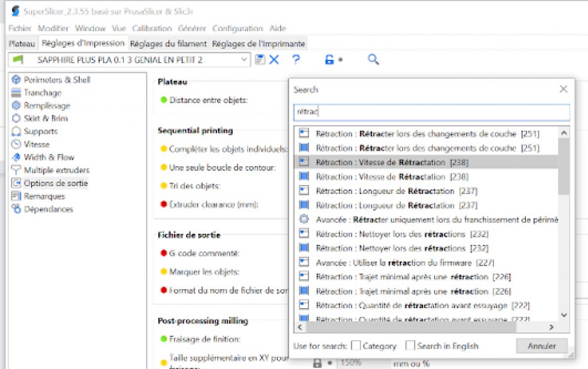Click the Remplissage infill icon
588x369 pixels.
point(16,106)
